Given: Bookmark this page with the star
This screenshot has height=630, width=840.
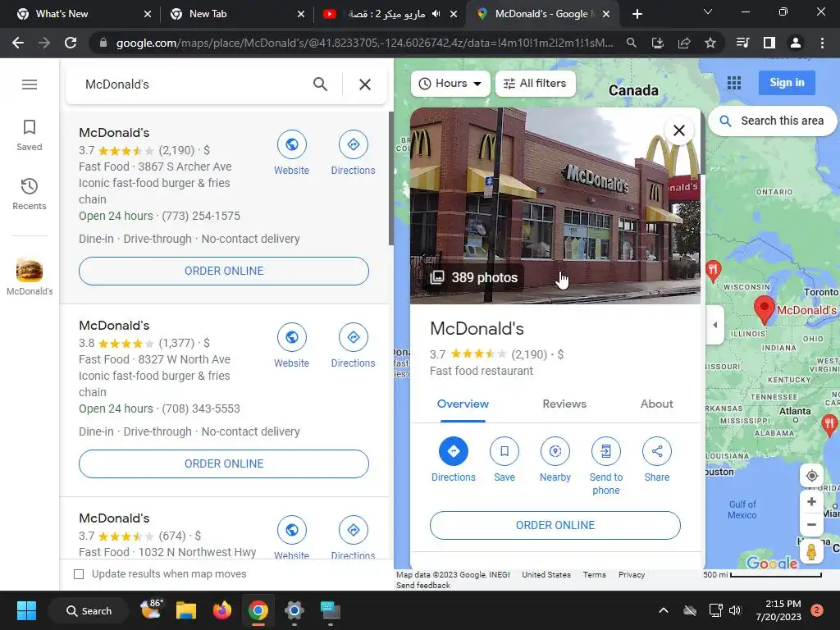Looking at the screenshot, I should point(710,43).
